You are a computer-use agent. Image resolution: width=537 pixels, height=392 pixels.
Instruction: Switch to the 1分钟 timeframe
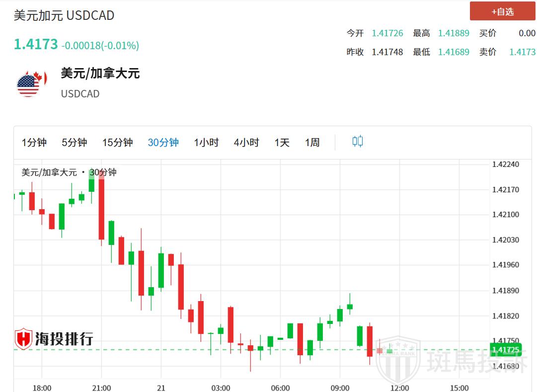34,143
